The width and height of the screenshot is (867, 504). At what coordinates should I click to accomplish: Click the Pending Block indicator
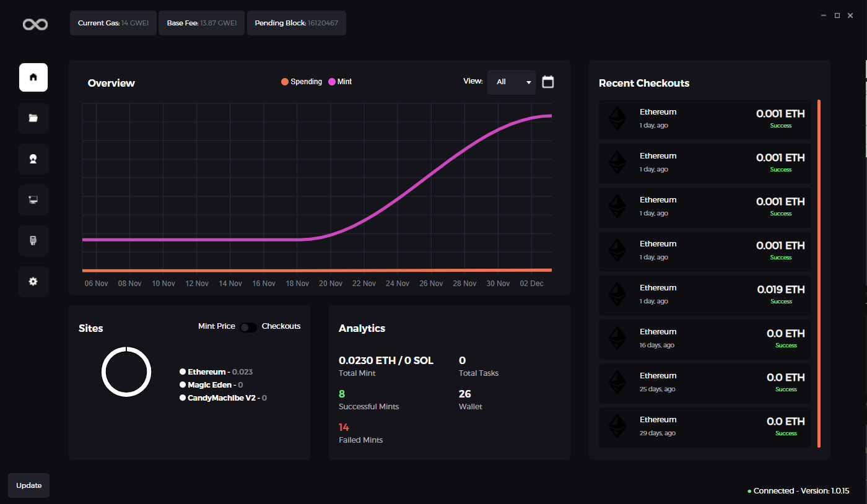pos(297,23)
